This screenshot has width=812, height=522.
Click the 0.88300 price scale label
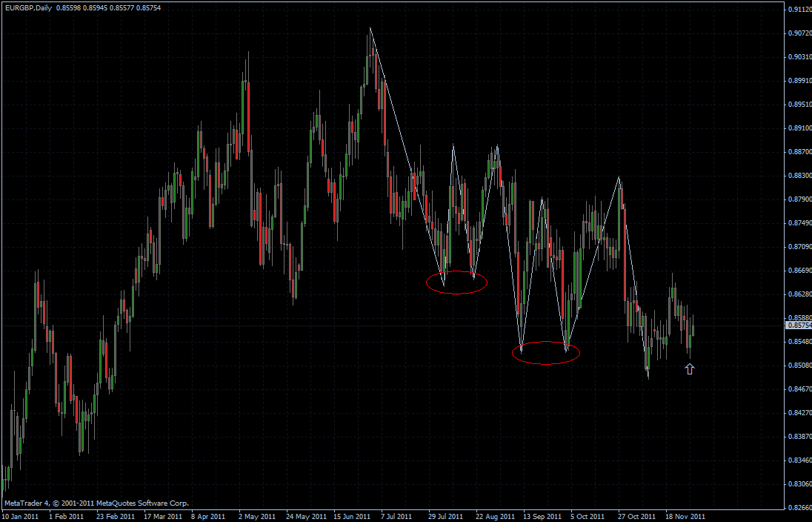[x=800, y=176]
